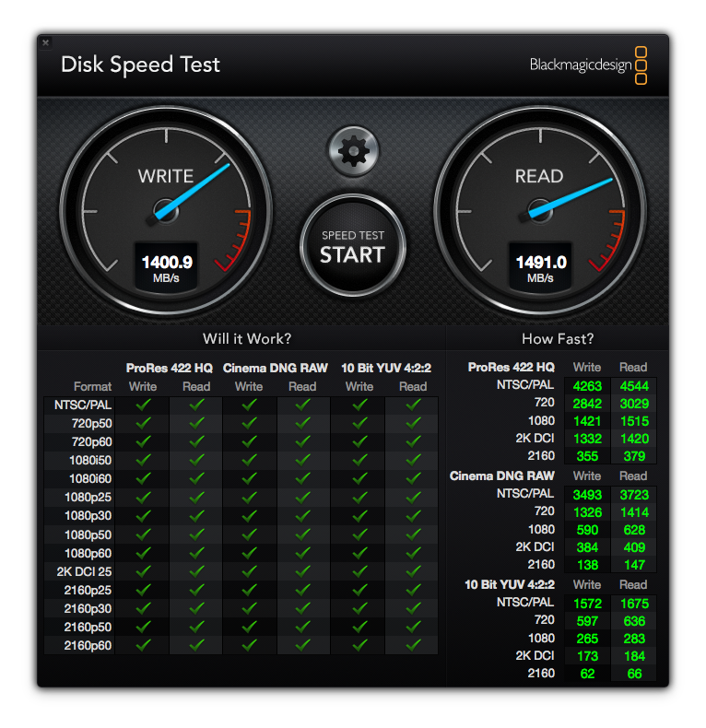
Task: Click ProRes 422 HQ write checkmark for 1080i50
Action: [143, 460]
